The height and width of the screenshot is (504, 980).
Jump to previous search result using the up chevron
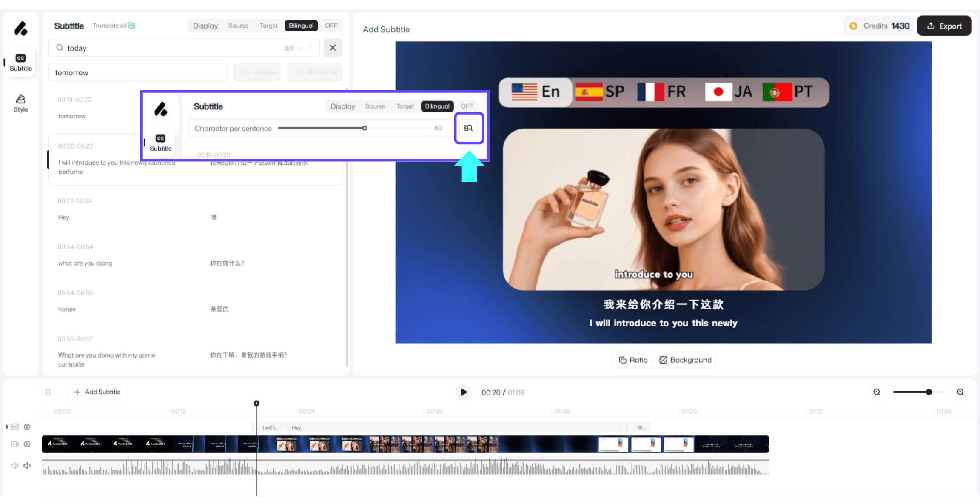[311, 48]
